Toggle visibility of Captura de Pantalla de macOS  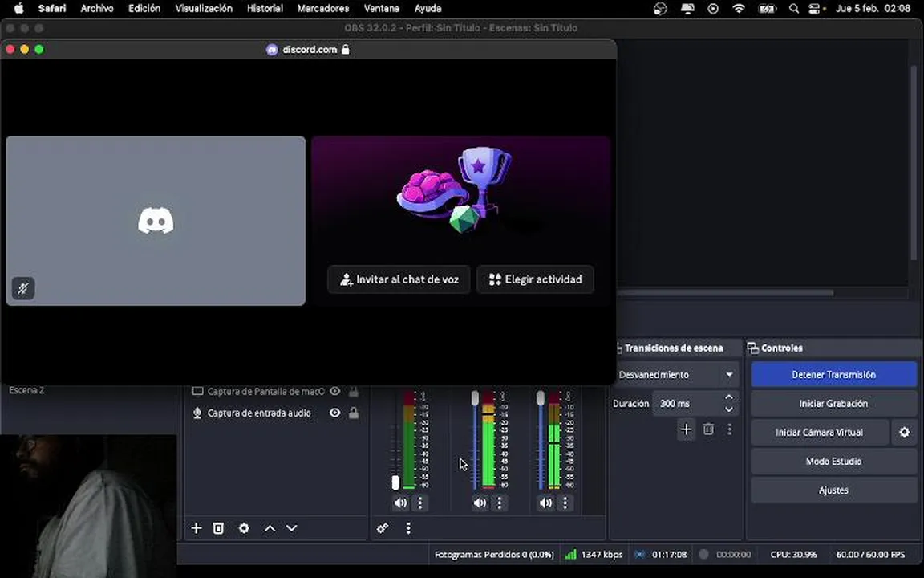click(334, 391)
